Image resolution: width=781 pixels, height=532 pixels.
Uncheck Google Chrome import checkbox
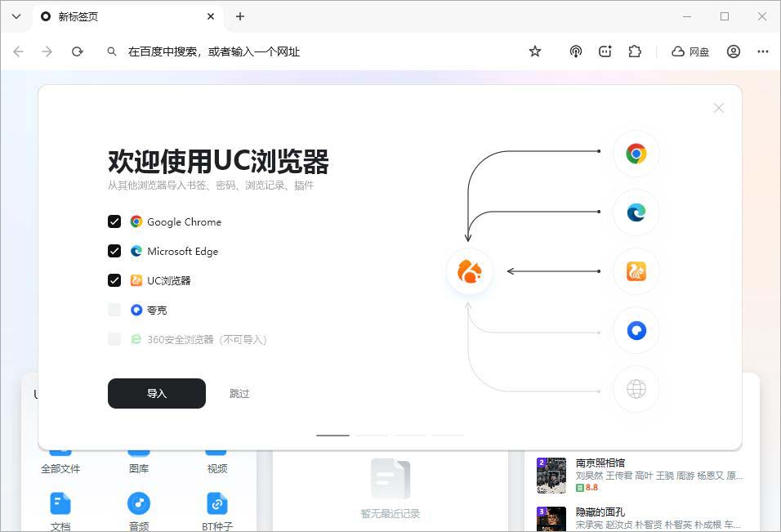[x=114, y=221]
